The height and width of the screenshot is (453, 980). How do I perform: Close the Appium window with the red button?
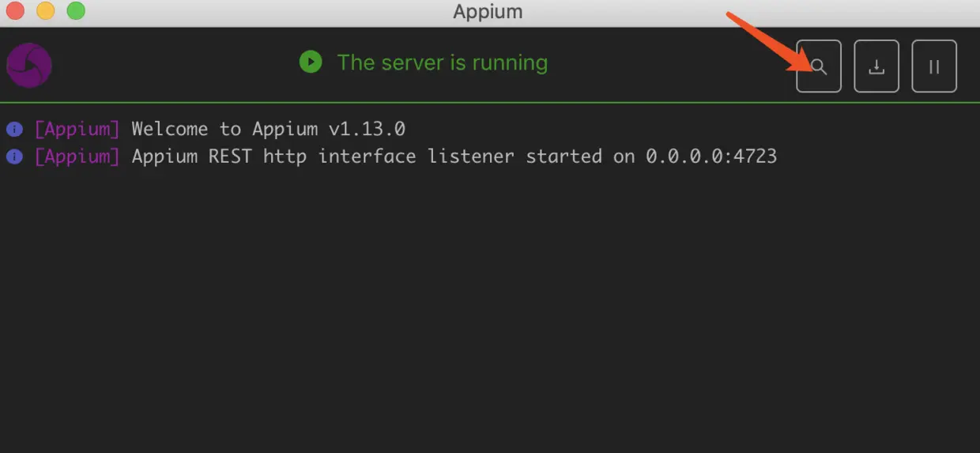point(14,11)
